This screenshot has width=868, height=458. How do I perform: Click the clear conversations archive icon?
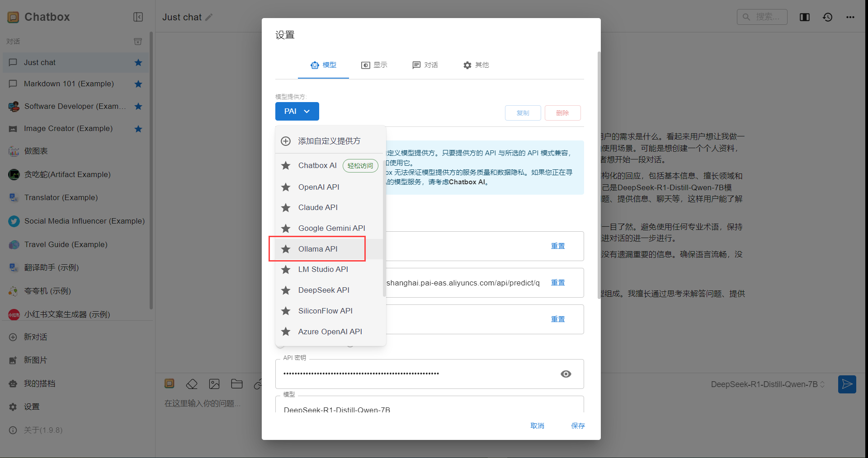click(x=138, y=42)
